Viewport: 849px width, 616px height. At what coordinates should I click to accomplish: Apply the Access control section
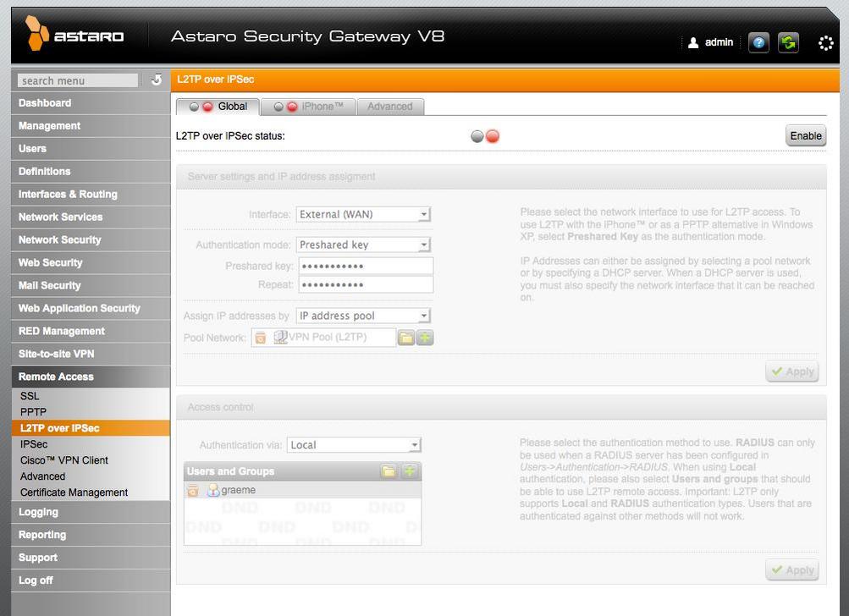tap(792, 570)
